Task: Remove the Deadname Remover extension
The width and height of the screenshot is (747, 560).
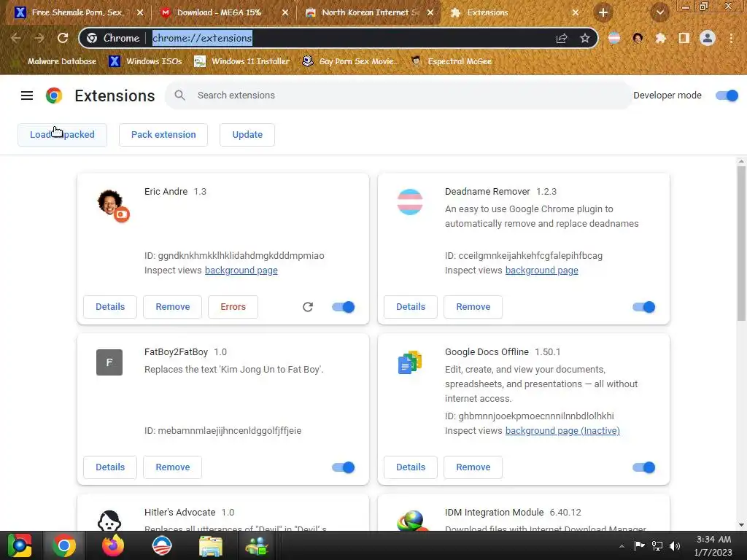Action: click(x=473, y=307)
